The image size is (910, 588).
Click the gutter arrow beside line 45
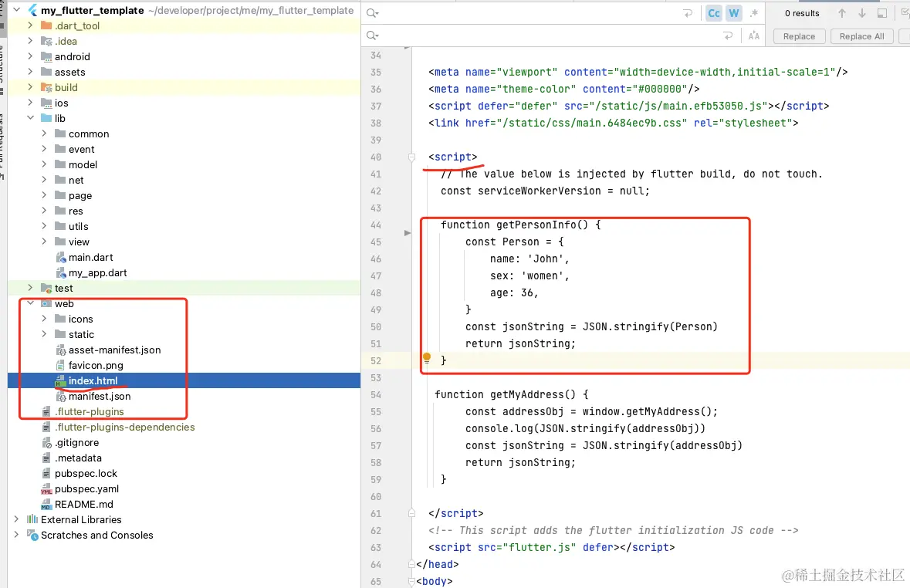coord(408,233)
